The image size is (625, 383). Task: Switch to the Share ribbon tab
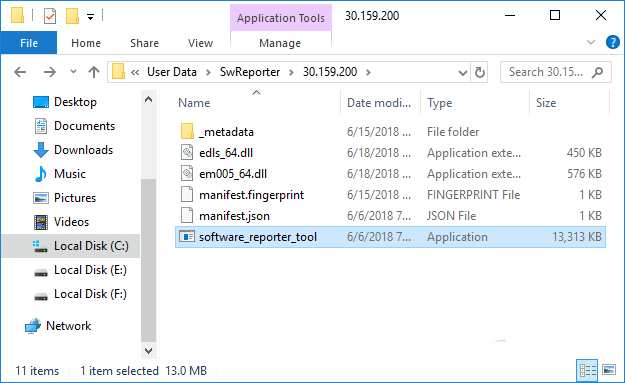click(x=144, y=43)
